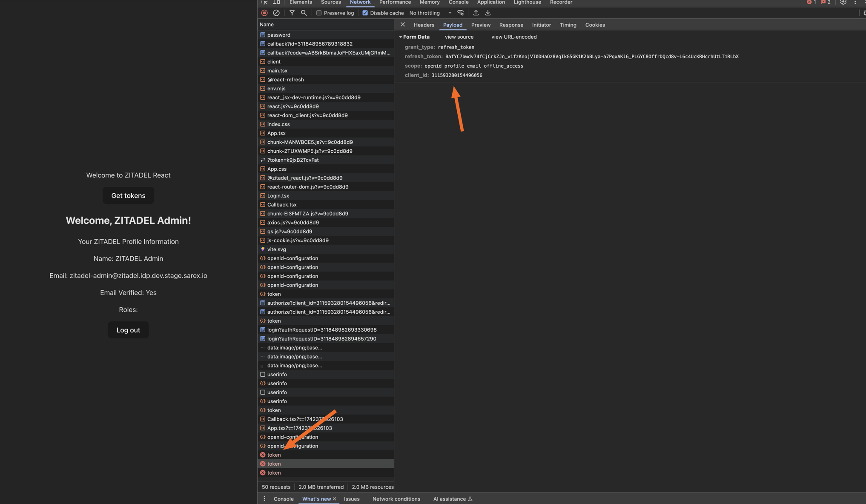The width and height of the screenshot is (866, 504).
Task: Stop recording network log
Action: click(264, 13)
